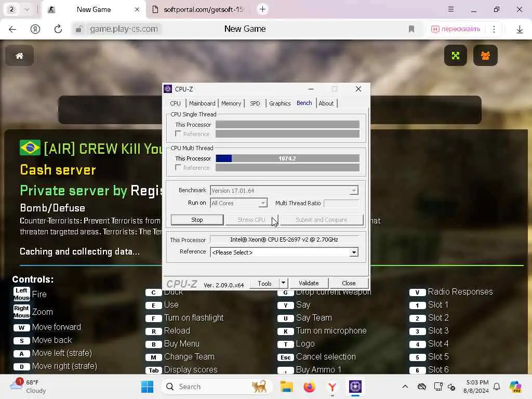Click the cloud sync tray icon
The image size is (532, 399).
pyautogui.click(x=422, y=387)
